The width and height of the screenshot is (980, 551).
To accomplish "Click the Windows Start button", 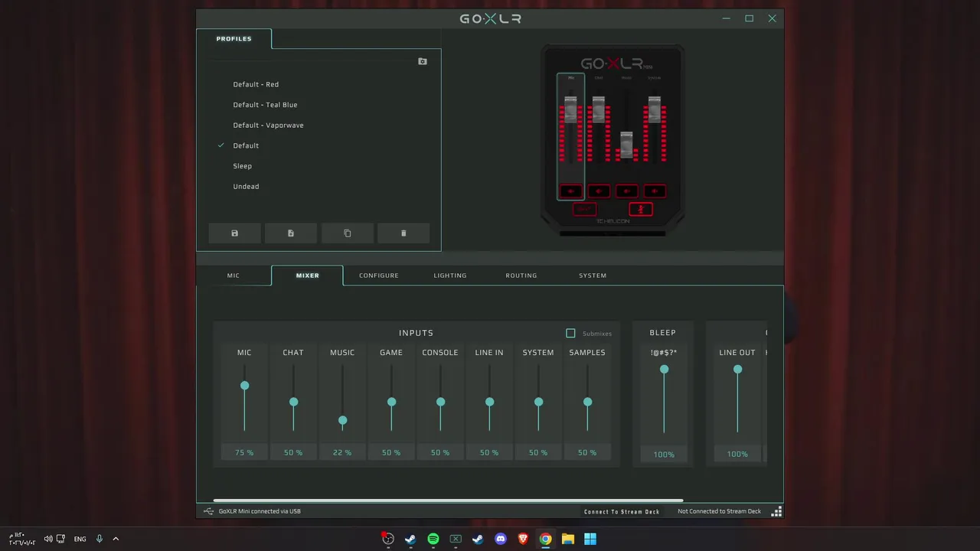I will [590, 539].
